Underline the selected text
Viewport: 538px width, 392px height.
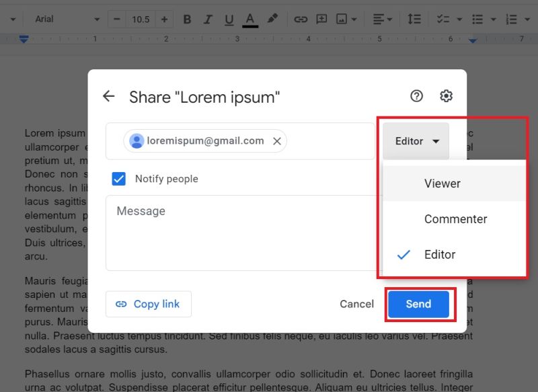click(229, 19)
